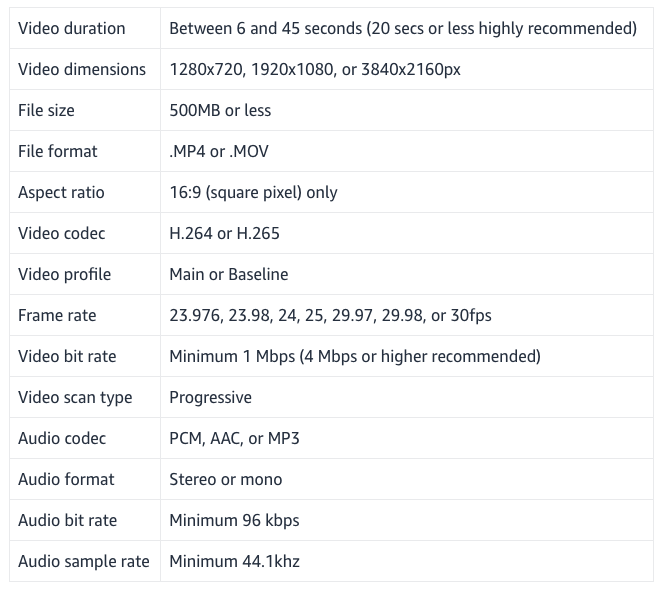Click the "Video dimensions" label cell

[82, 69]
